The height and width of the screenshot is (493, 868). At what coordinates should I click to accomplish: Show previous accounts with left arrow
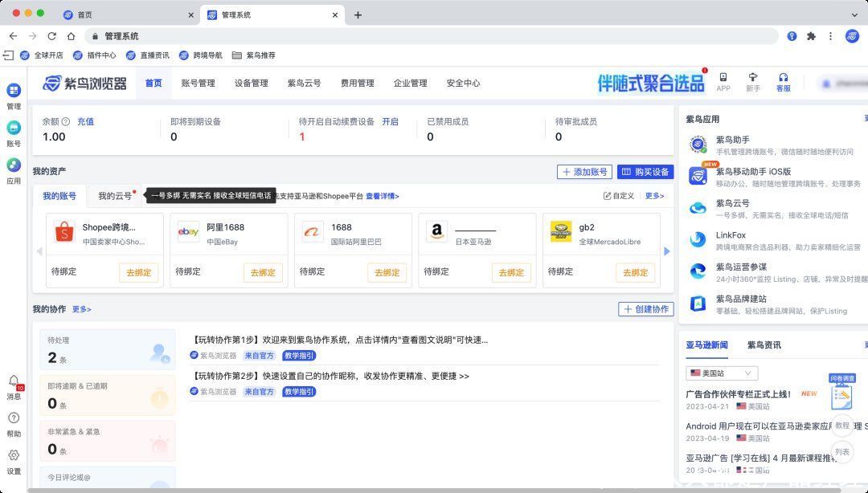tap(39, 251)
